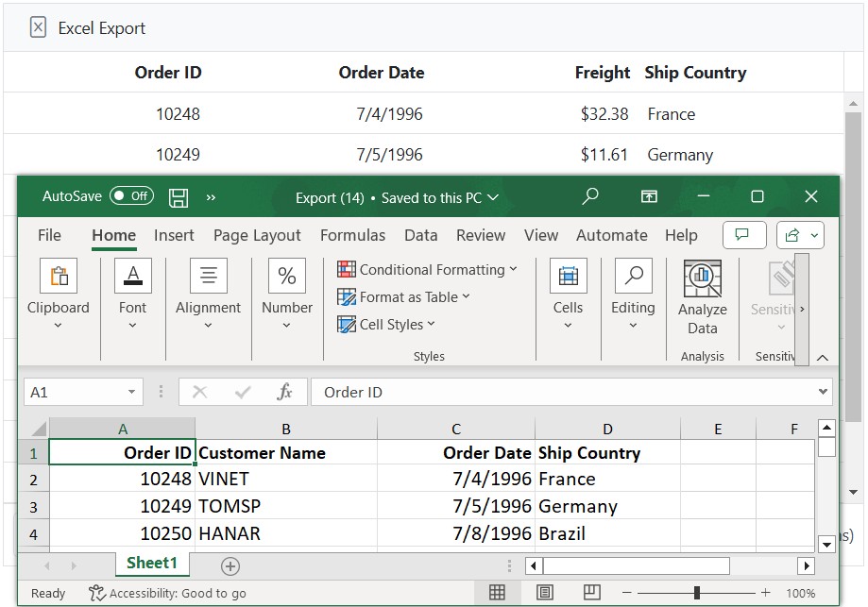Expand the Clipboard group chevron

(x=59, y=326)
